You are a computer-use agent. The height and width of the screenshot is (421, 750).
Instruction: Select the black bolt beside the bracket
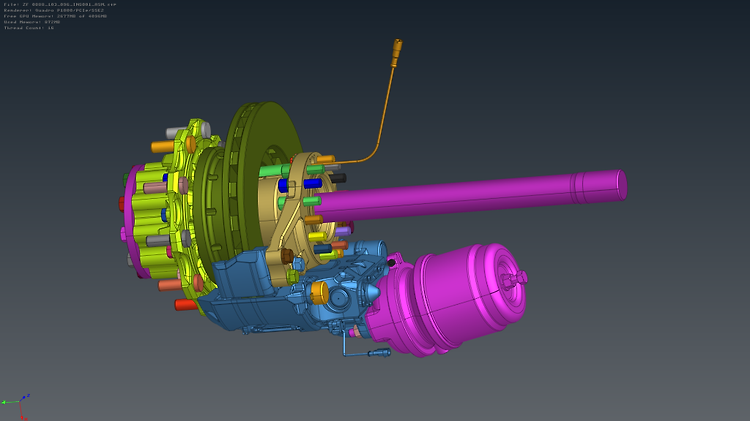pyautogui.click(x=337, y=178)
